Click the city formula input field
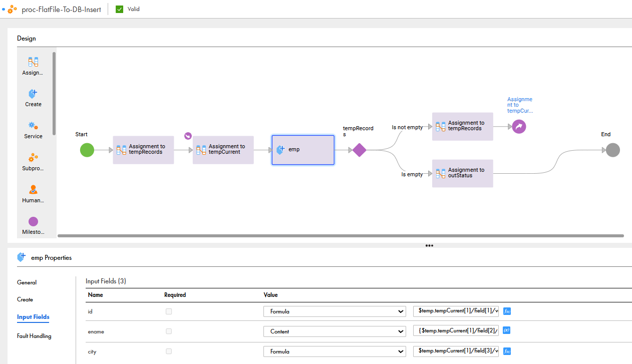This screenshot has width=632, height=364. 457,351
